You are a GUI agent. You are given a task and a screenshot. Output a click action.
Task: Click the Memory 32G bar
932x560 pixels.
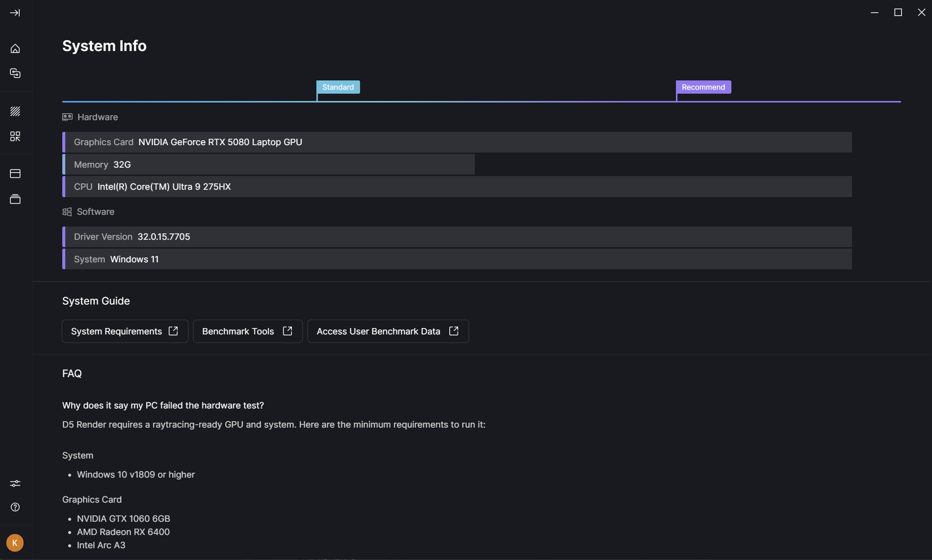tap(269, 165)
